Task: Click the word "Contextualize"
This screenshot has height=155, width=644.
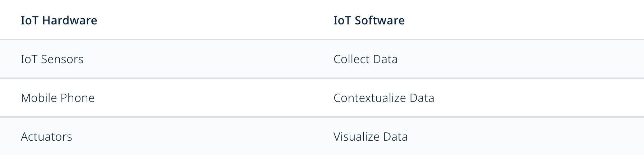Action: point(369,98)
